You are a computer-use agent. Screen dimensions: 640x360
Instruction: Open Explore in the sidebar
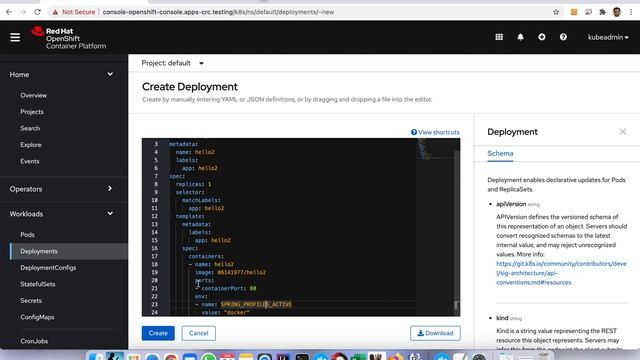(31, 145)
